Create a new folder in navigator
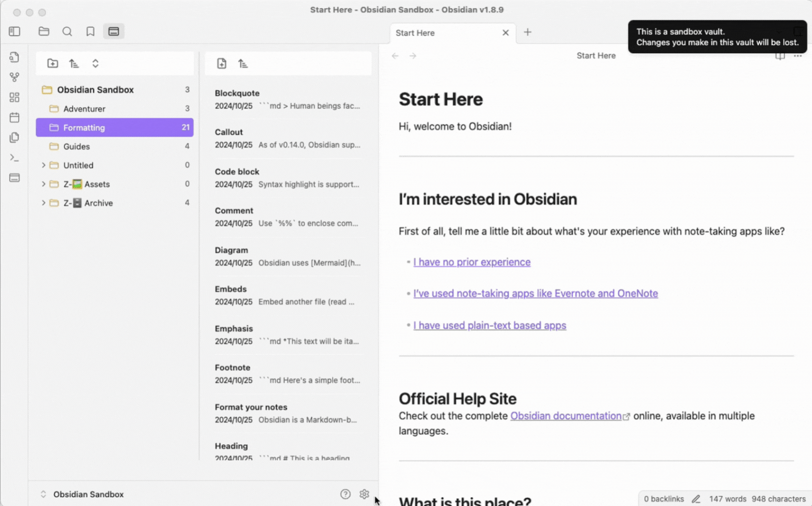This screenshot has width=812, height=506. click(x=53, y=63)
